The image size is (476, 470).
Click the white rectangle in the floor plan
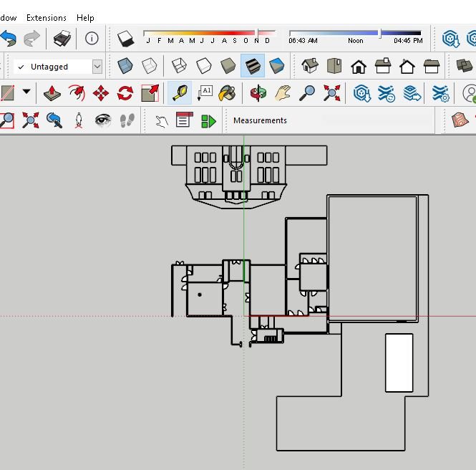click(x=399, y=363)
